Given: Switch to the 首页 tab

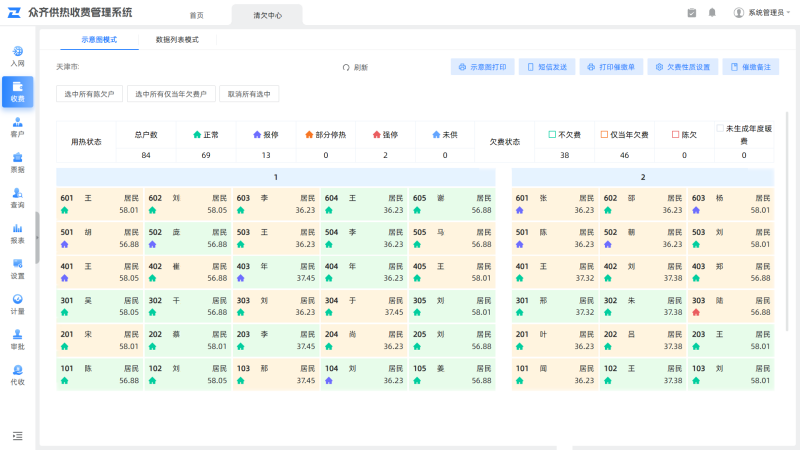Looking at the screenshot, I should pyautogui.click(x=196, y=15).
